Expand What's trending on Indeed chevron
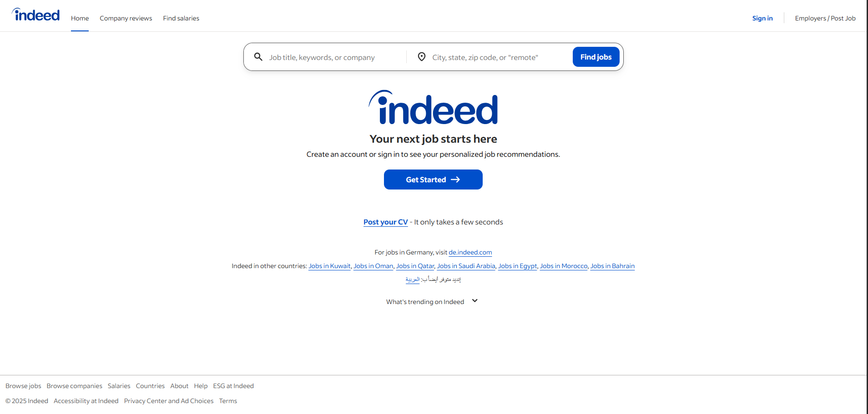 click(474, 301)
